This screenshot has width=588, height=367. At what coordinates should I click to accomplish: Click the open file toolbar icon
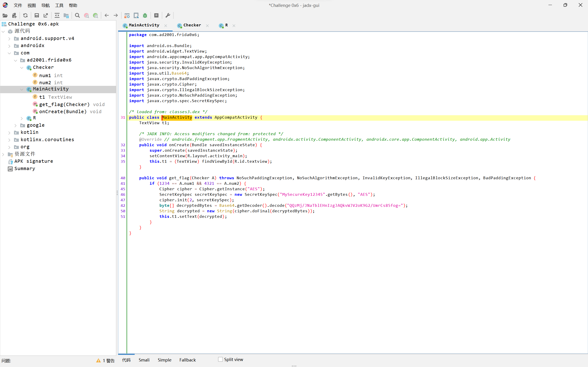coord(5,16)
